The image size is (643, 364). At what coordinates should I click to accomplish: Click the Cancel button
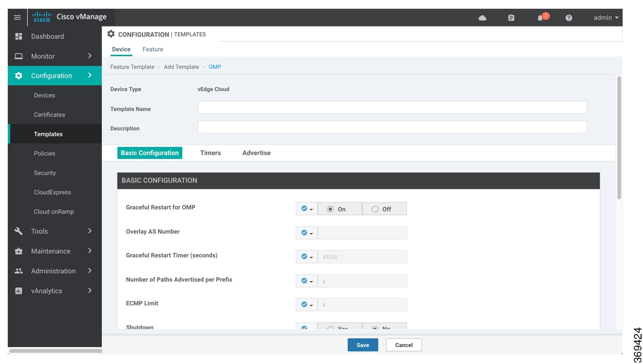click(404, 345)
